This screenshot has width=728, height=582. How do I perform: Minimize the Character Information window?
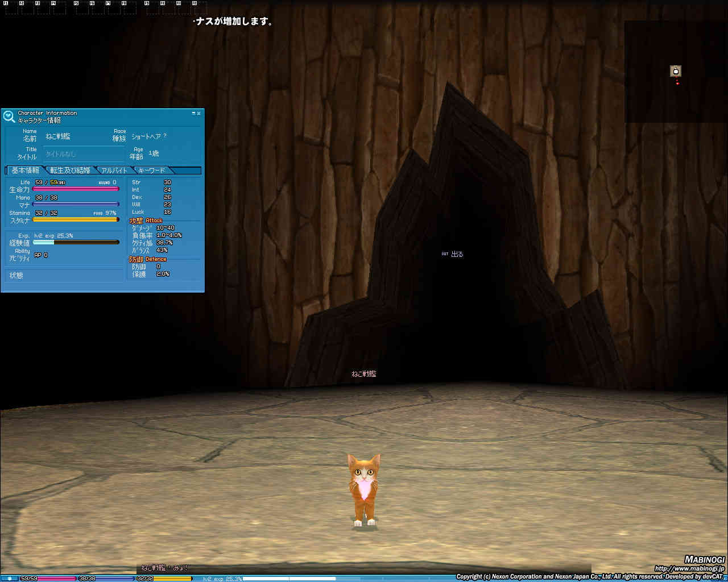pyautogui.click(x=193, y=114)
